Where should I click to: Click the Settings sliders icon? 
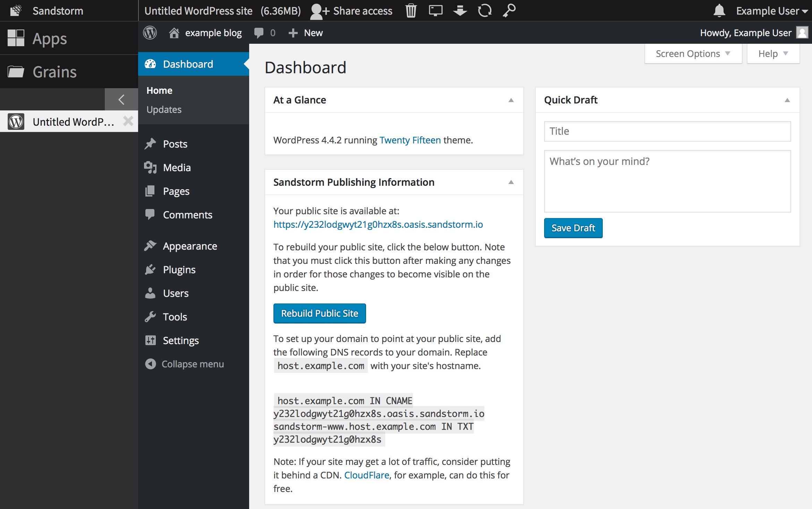150,340
